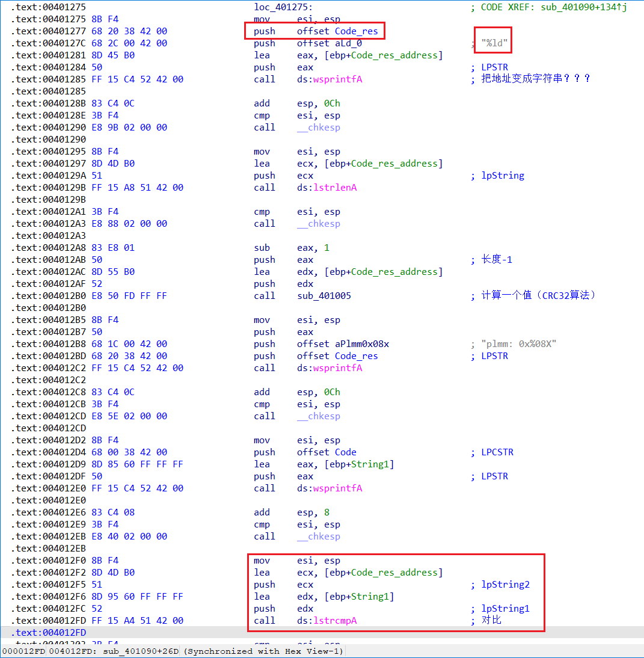Click the __chkesp call at 00401290
Image resolution: width=644 pixels, height=658 pixels.
(324, 128)
